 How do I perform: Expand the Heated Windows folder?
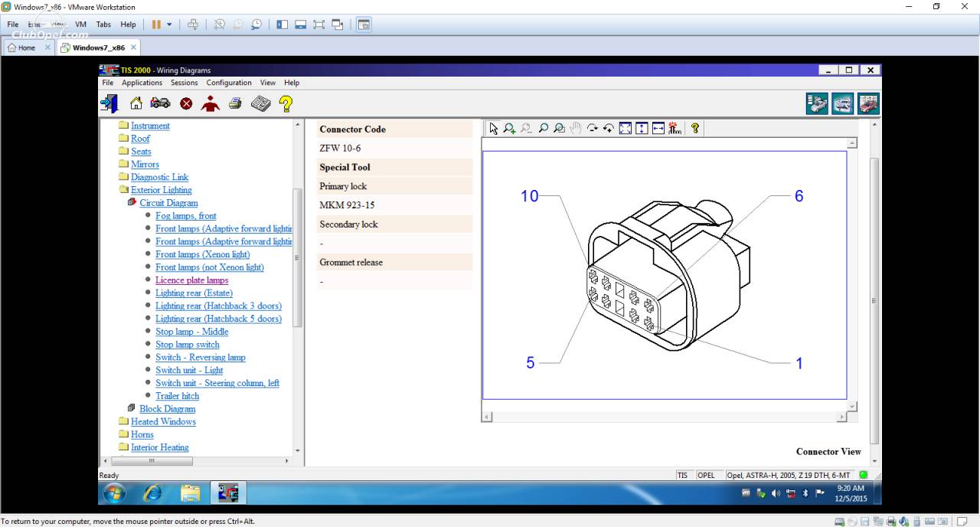click(x=123, y=421)
